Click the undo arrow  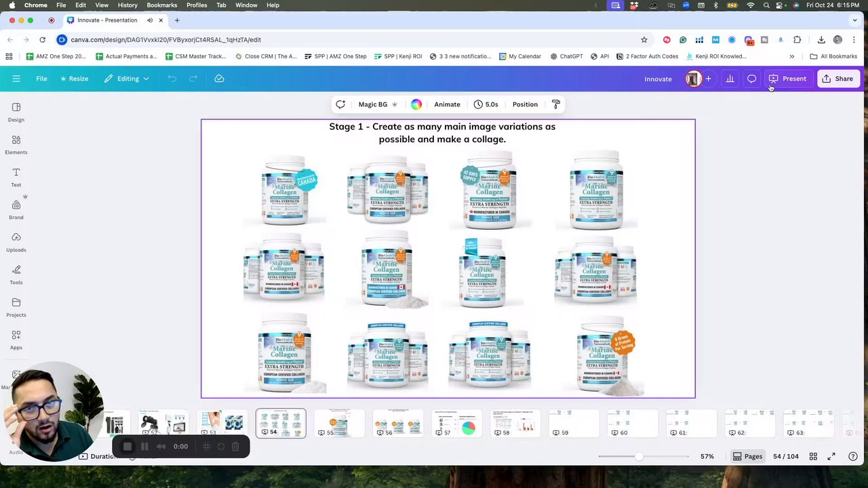(172, 79)
